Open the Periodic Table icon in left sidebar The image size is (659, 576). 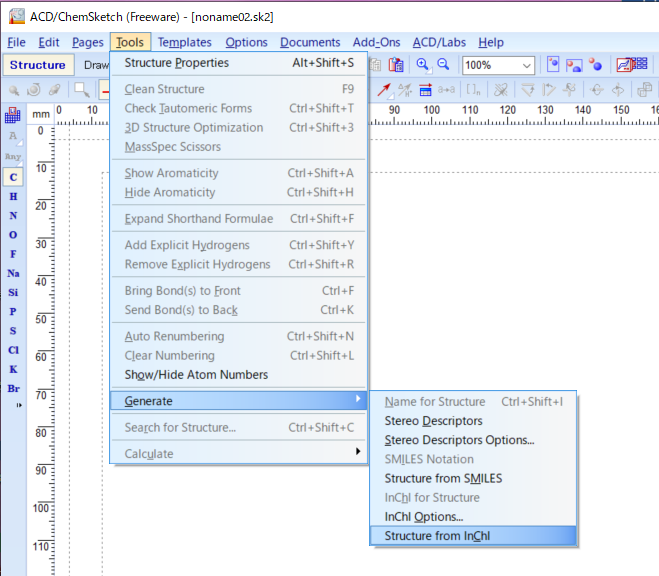pos(13,115)
